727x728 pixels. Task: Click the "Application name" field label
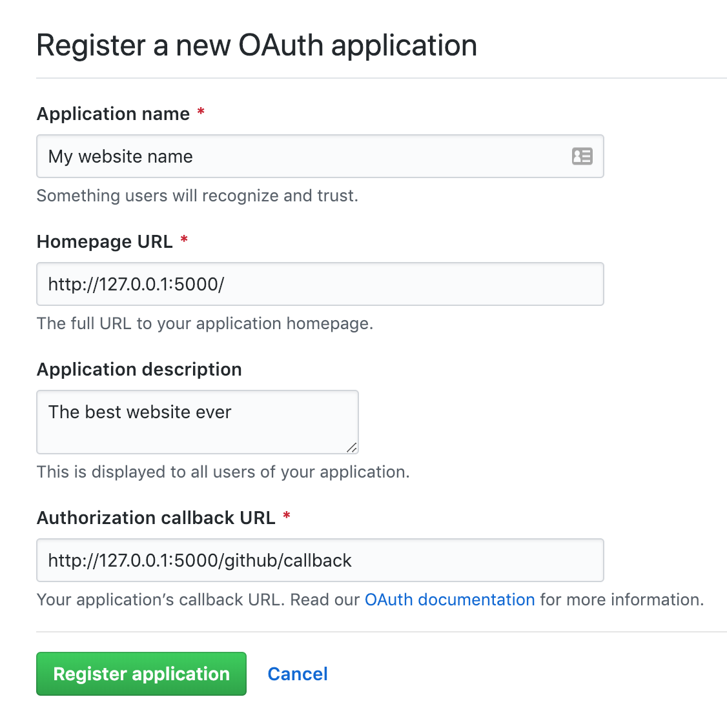pos(114,114)
